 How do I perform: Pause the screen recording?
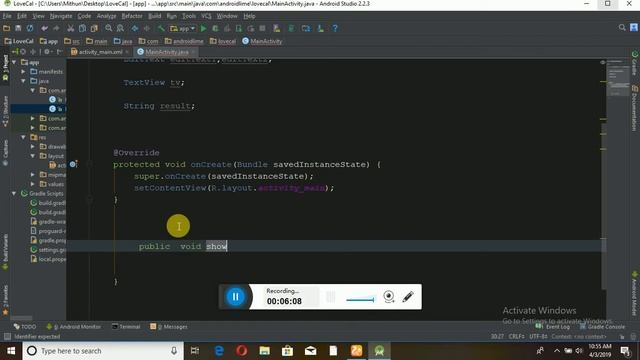click(x=236, y=297)
